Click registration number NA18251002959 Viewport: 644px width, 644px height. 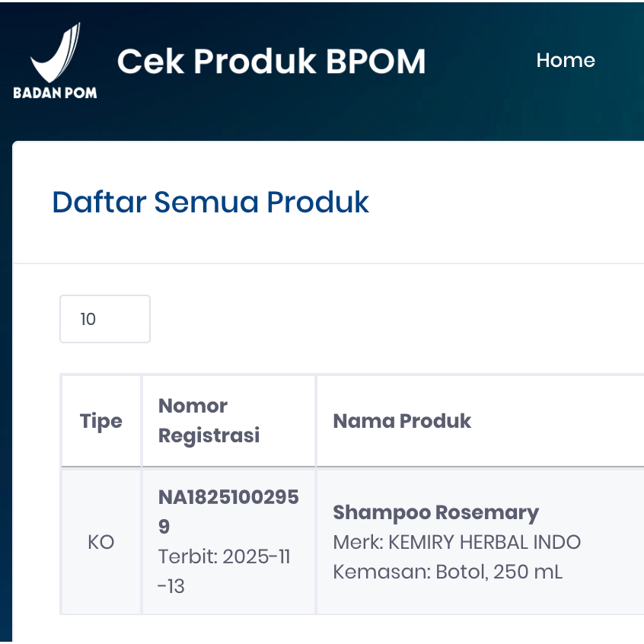click(x=228, y=512)
